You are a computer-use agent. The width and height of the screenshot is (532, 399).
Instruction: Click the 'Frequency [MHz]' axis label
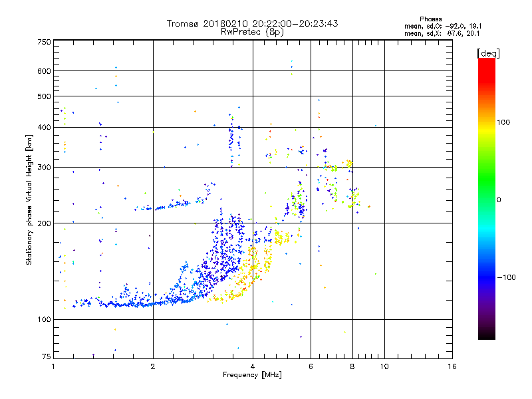(252, 375)
